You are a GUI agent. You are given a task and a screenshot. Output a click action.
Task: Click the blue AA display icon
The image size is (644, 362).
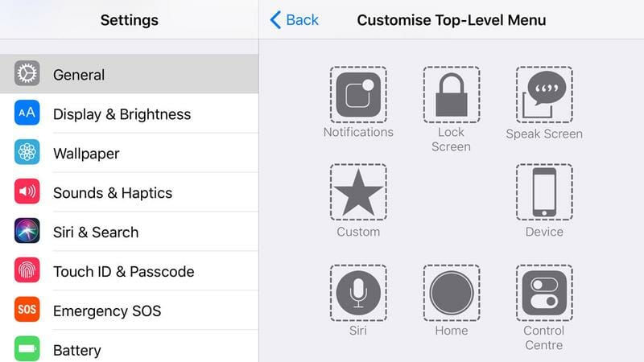[27, 113]
